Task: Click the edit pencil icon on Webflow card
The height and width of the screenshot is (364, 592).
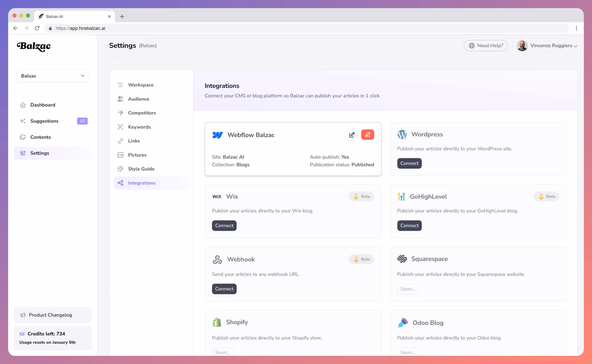Action: point(351,135)
